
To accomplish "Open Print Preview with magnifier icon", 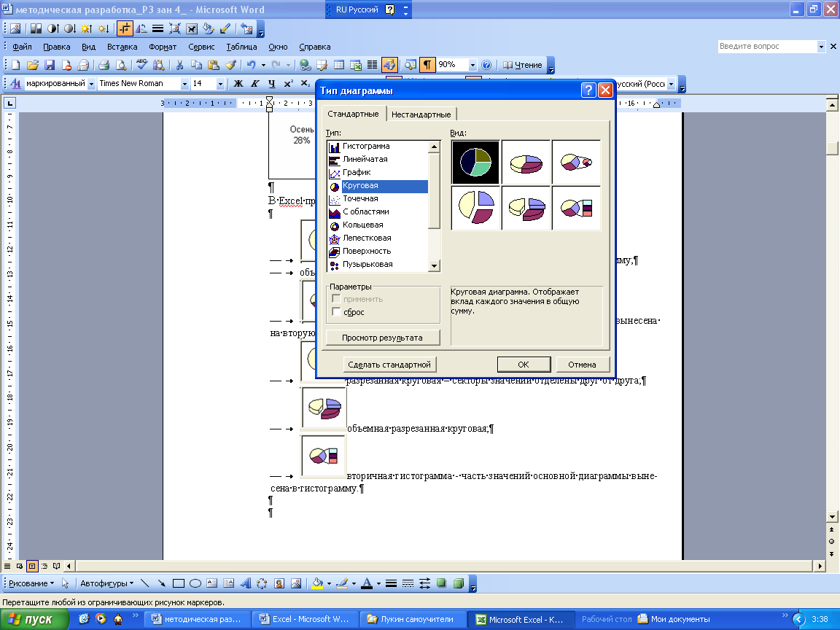I will (x=122, y=65).
